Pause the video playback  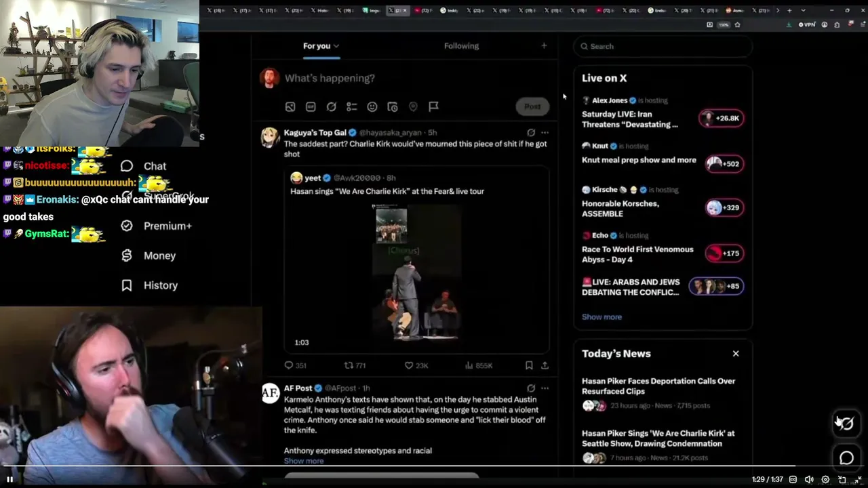10,479
